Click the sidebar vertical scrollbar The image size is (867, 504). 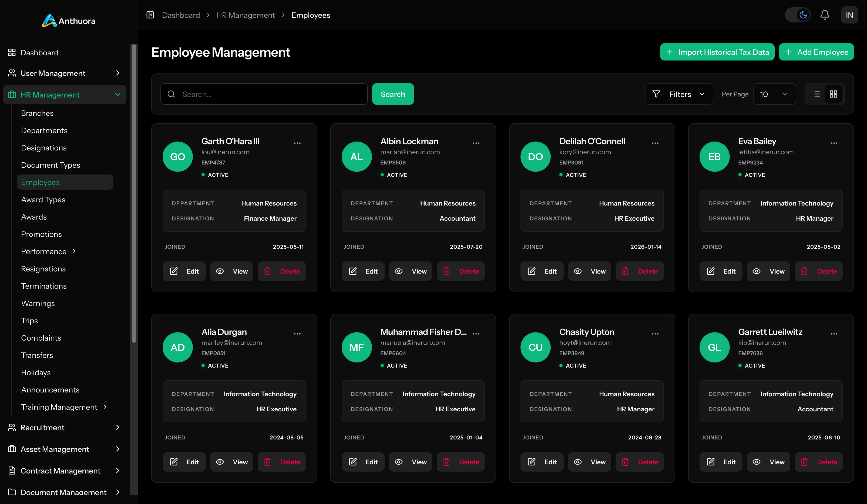coord(134,193)
